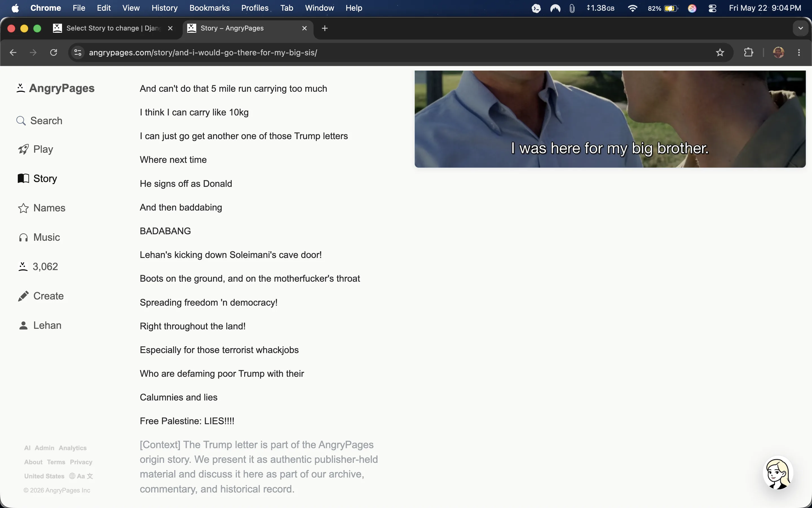Open the Create page with pencil icon

(41, 296)
